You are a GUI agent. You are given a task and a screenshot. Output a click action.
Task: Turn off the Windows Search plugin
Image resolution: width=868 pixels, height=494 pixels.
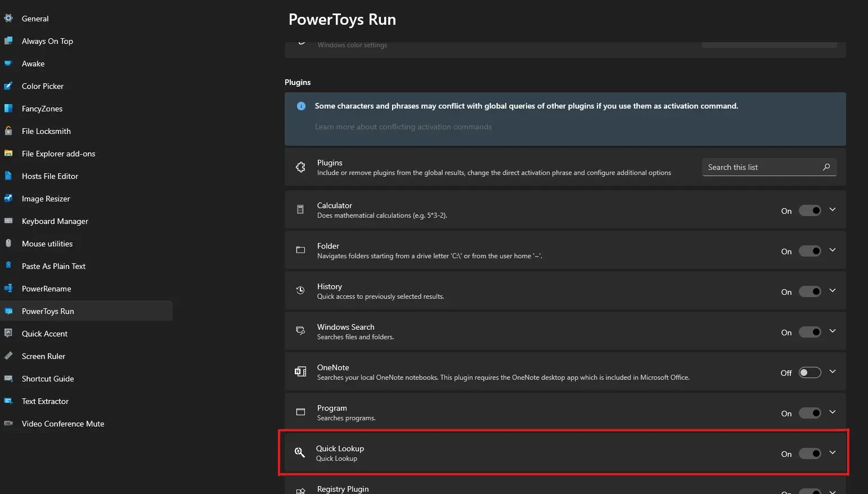pos(810,332)
